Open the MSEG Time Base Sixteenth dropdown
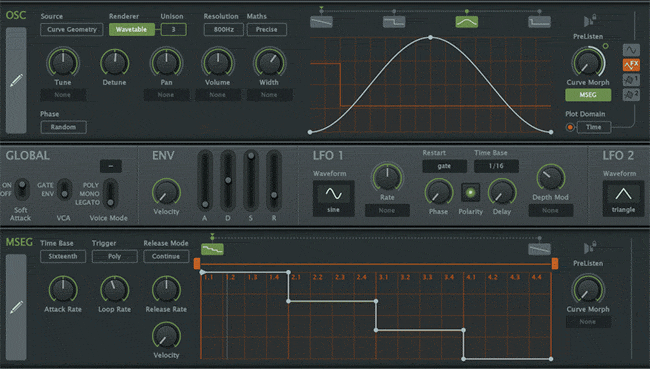The height and width of the screenshot is (369, 650). 63,256
